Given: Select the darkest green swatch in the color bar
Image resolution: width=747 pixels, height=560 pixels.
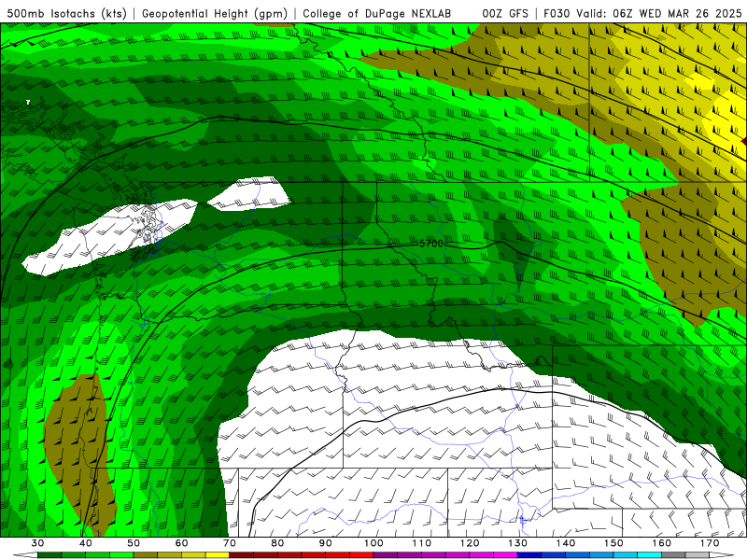Looking at the screenshot, I should pyautogui.click(x=49, y=554).
